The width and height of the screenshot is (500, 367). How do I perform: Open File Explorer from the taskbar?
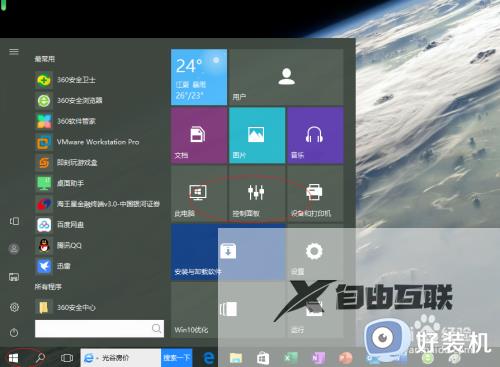point(236,358)
